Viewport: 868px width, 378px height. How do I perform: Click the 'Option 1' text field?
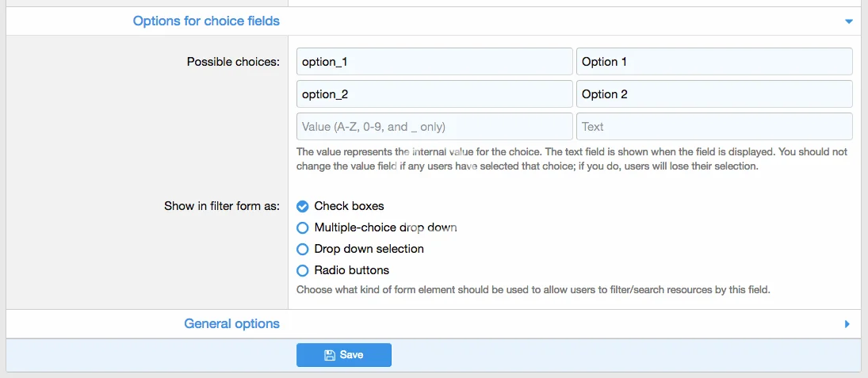coord(713,62)
